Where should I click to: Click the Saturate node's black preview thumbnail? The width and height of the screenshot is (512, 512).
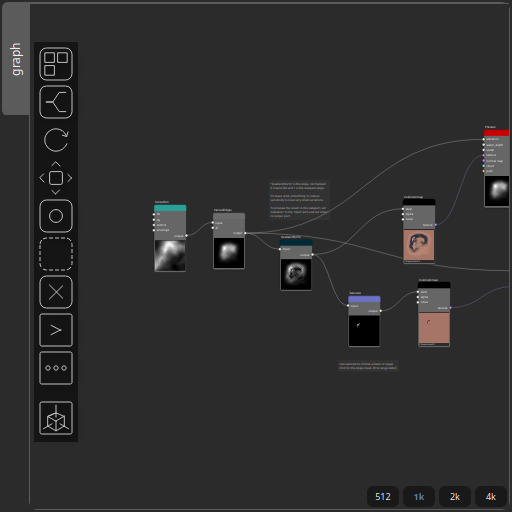point(364,331)
